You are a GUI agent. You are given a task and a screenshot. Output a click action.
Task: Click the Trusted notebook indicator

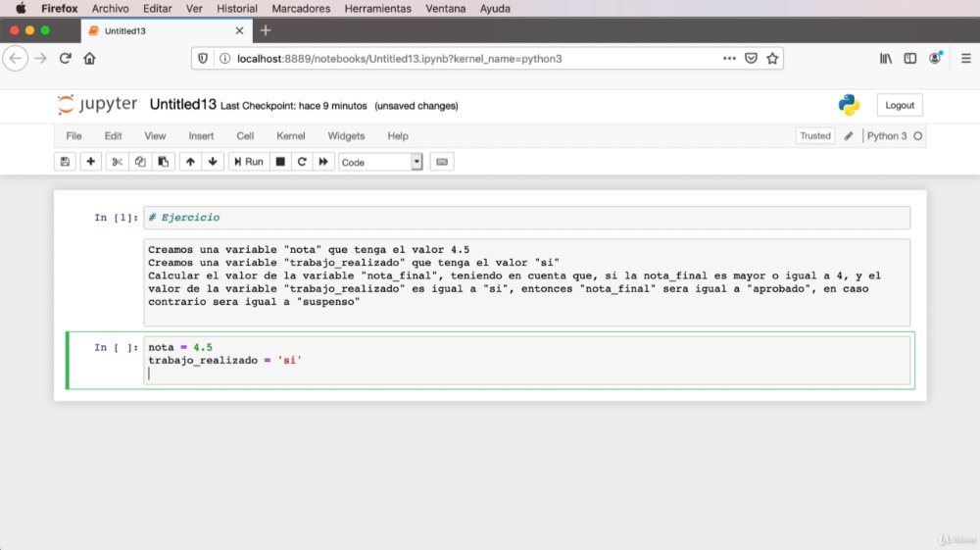pyautogui.click(x=815, y=135)
